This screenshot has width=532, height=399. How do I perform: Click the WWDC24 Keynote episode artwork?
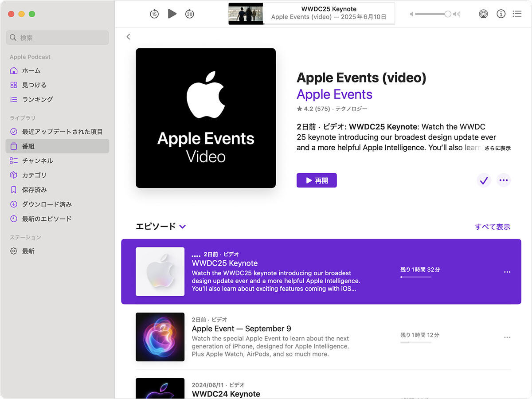point(160,388)
